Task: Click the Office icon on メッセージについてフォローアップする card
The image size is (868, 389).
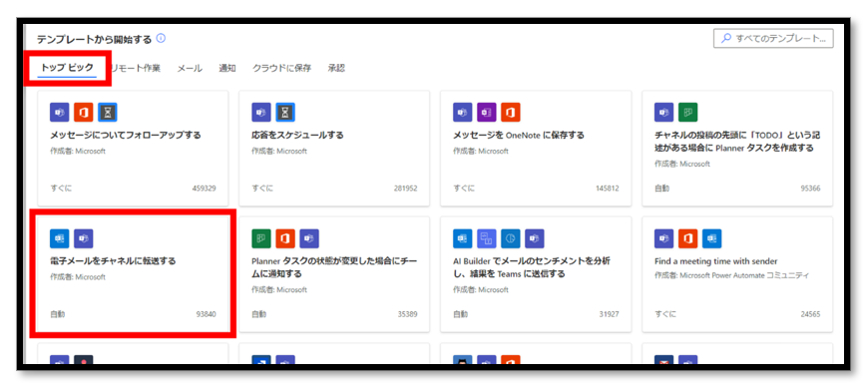Action: coord(84,113)
